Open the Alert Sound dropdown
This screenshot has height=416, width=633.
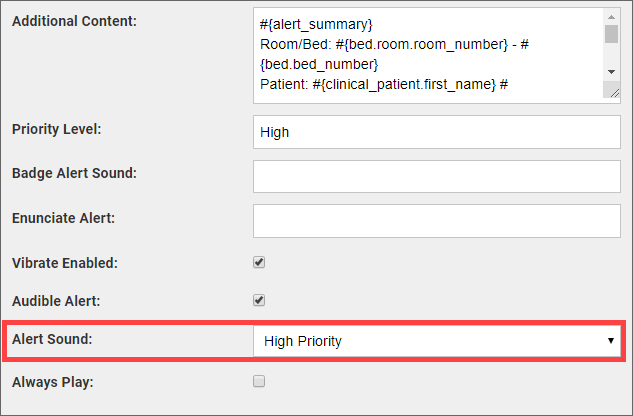437,341
